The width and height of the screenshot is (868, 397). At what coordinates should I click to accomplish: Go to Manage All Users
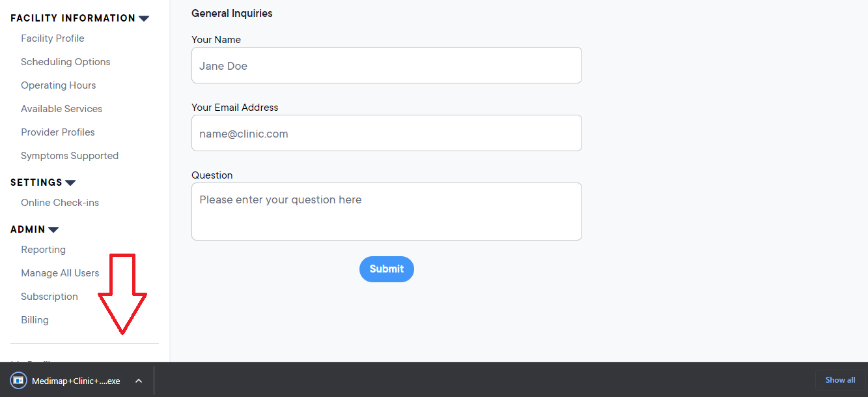click(60, 273)
